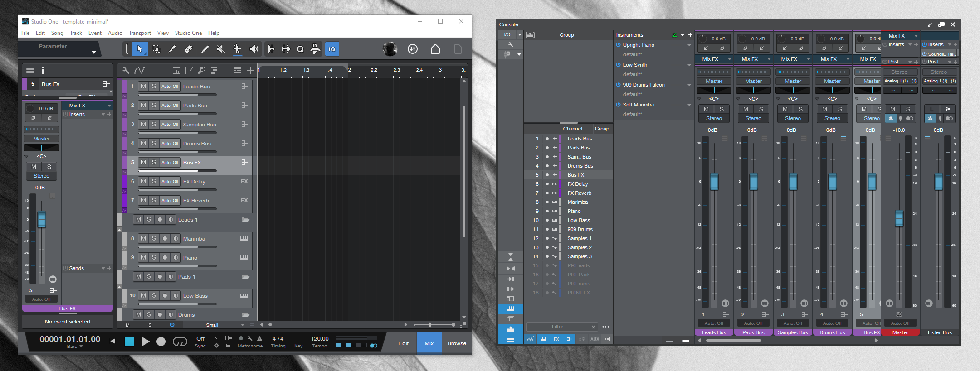
Task: Open the Low Synth instrument dropdown arrow
Action: pyautogui.click(x=689, y=65)
